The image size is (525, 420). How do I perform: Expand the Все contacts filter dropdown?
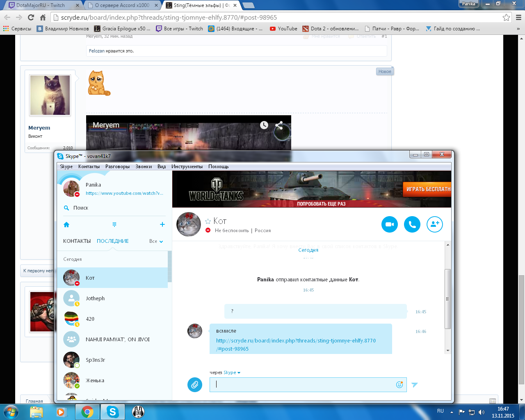[x=156, y=241]
